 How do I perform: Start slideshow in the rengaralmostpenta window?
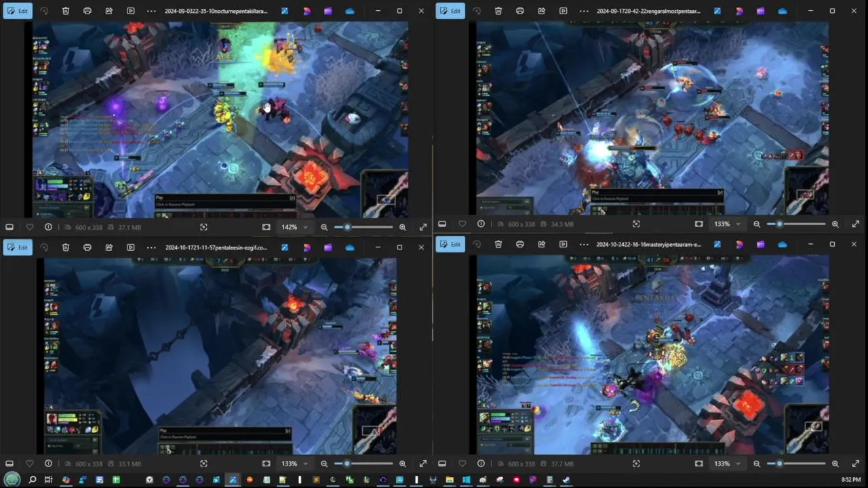click(563, 11)
